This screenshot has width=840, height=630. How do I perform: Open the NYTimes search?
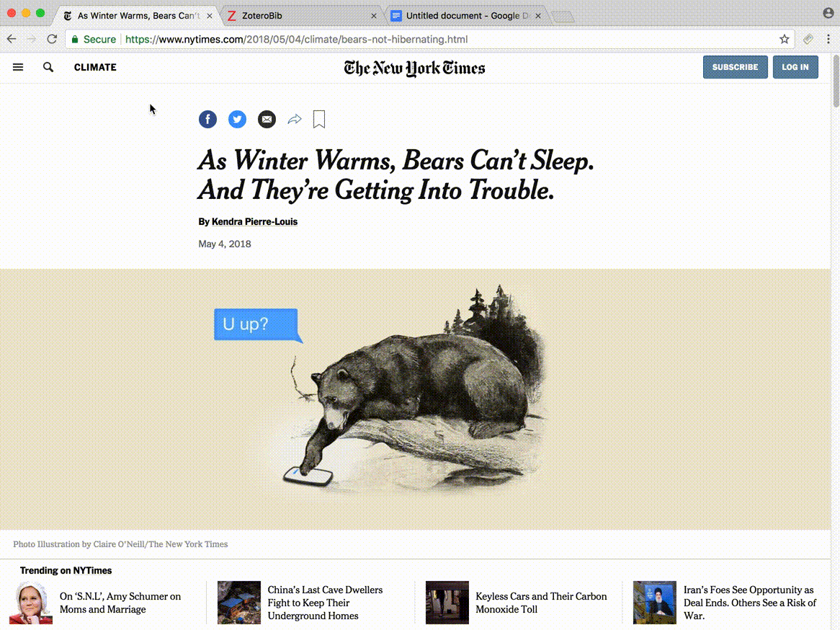pos(48,67)
